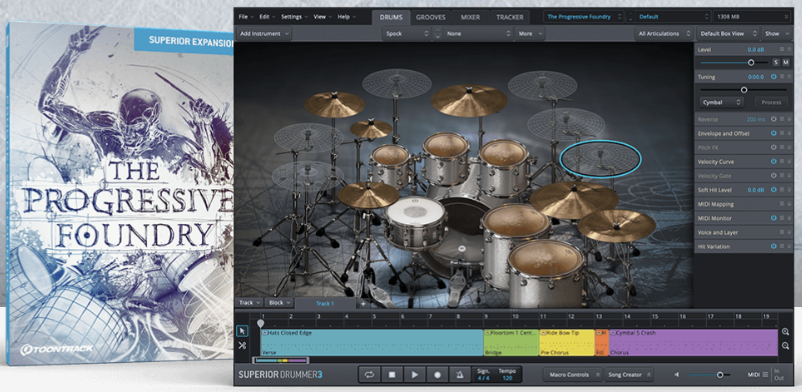Image resolution: width=802 pixels, height=392 pixels.
Task: Open the MIDI Mapping menu icon
Action: [782, 204]
